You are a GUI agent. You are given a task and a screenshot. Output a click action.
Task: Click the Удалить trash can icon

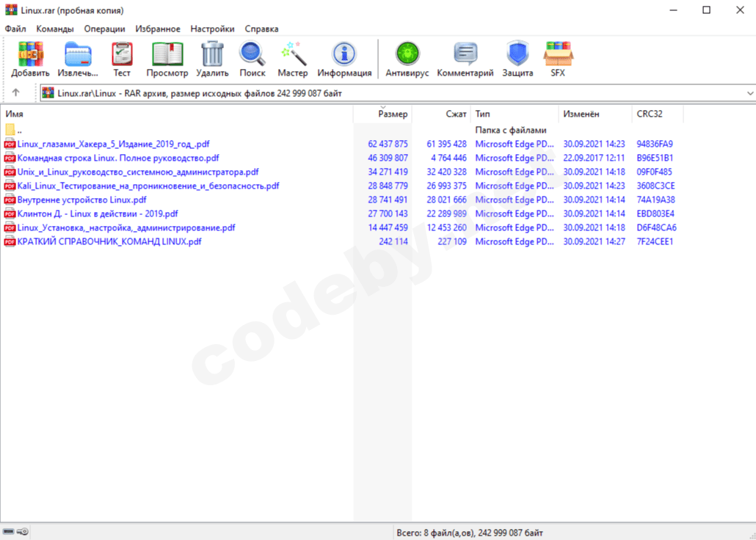point(212,54)
